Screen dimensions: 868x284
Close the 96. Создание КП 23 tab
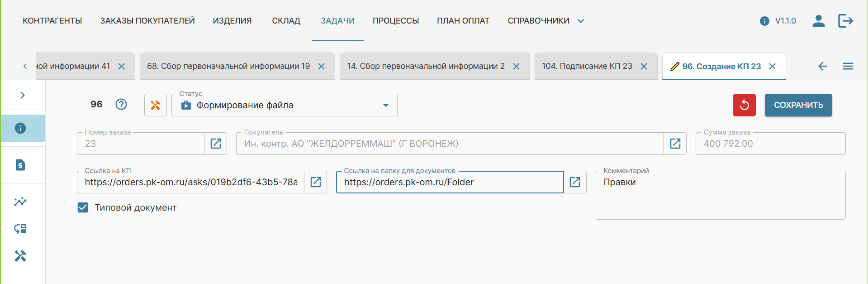(x=773, y=67)
